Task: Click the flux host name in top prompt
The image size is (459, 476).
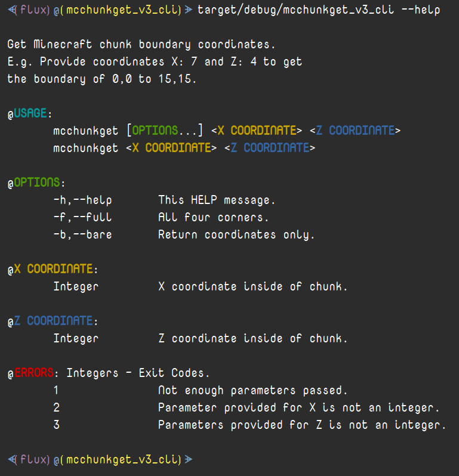Action: pos(35,10)
